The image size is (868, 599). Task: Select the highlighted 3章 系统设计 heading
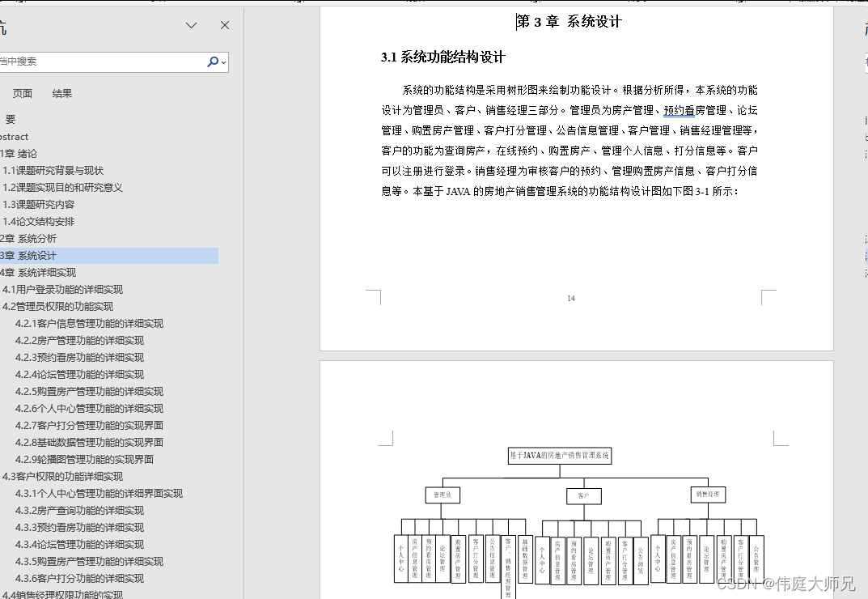point(109,256)
